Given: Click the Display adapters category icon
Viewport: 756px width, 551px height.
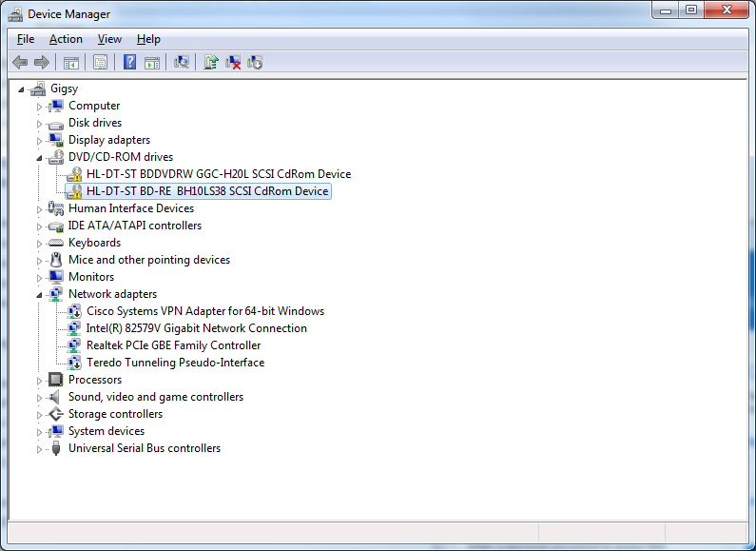Looking at the screenshot, I should 56,140.
